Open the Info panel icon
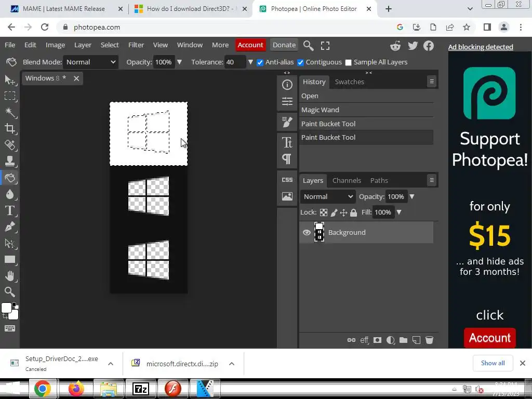This screenshot has width=532, height=399. tap(287, 85)
